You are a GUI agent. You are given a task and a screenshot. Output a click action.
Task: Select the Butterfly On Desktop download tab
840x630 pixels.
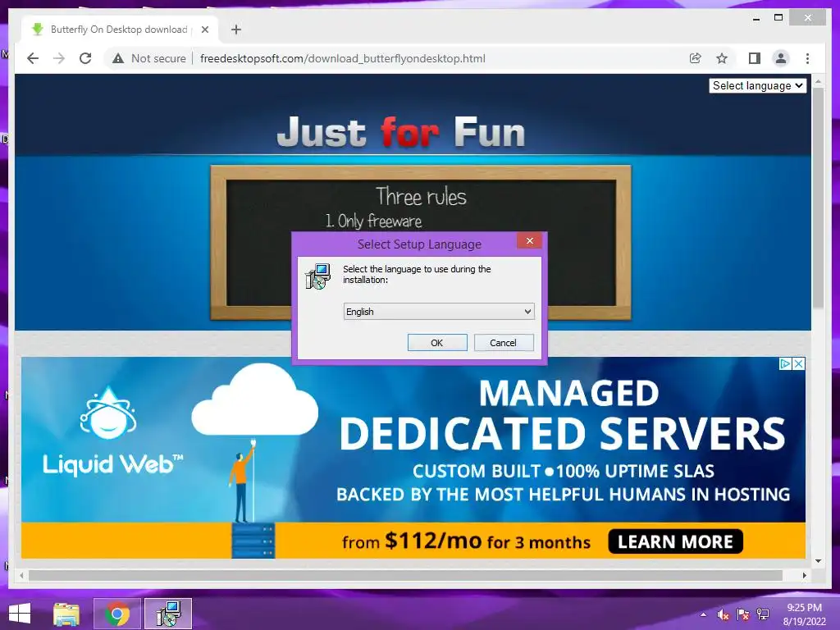tap(120, 30)
